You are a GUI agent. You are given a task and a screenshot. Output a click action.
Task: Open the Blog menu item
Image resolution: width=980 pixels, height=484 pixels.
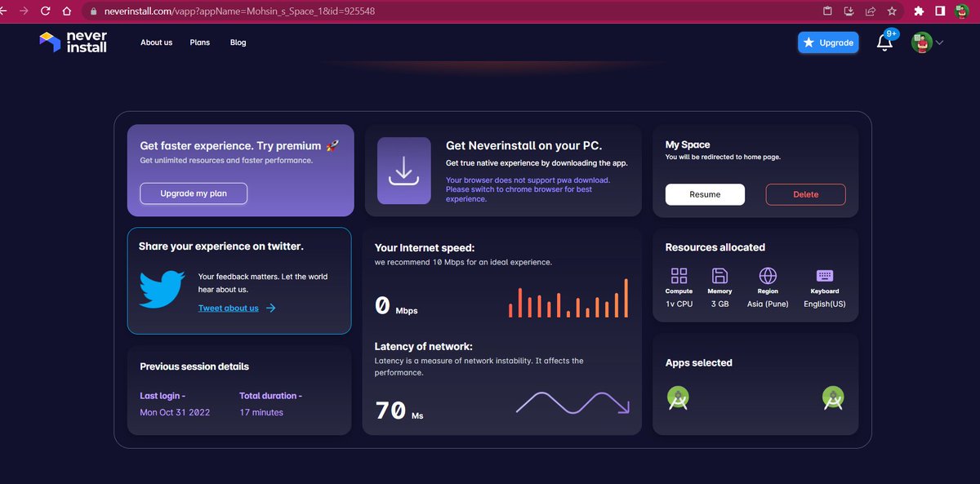pyautogui.click(x=238, y=42)
